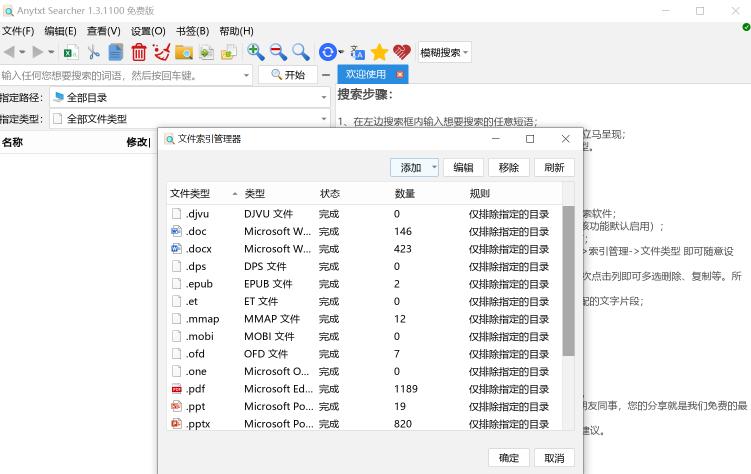The height and width of the screenshot is (474, 751).
Task: Click the red broom clean icon
Action: [161, 52]
